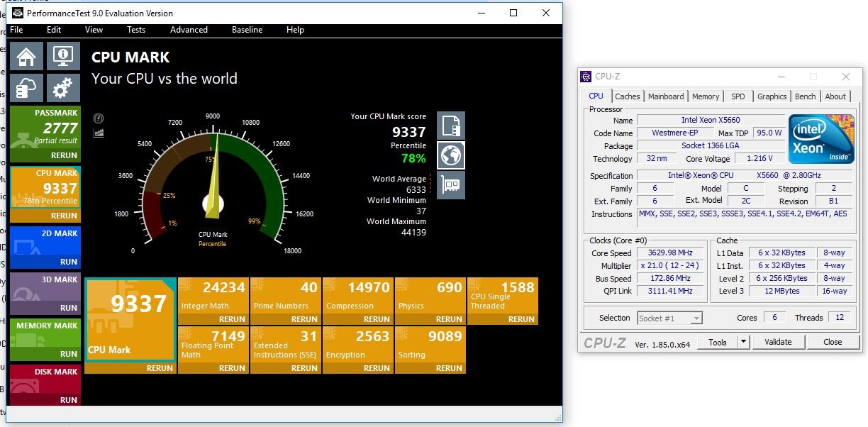Image resolution: width=868 pixels, height=427 pixels.
Task: Click the Intel Xeon X5660 name field
Action: (x=711, y=120)
